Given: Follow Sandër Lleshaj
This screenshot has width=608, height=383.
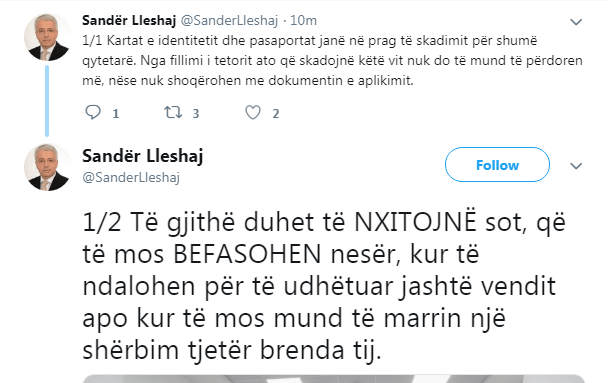Looking at the screenshot, I should coord(497,165).
